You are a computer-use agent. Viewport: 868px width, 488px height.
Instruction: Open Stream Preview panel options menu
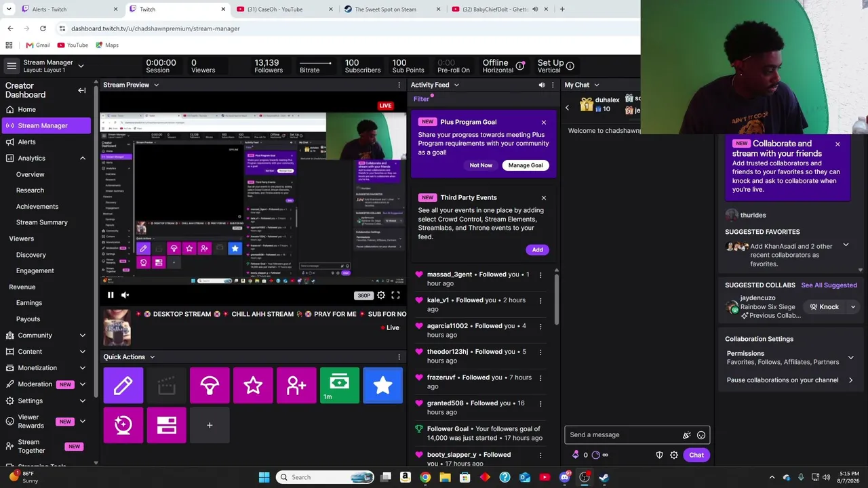pyautogui.click(x=399, y=85)
